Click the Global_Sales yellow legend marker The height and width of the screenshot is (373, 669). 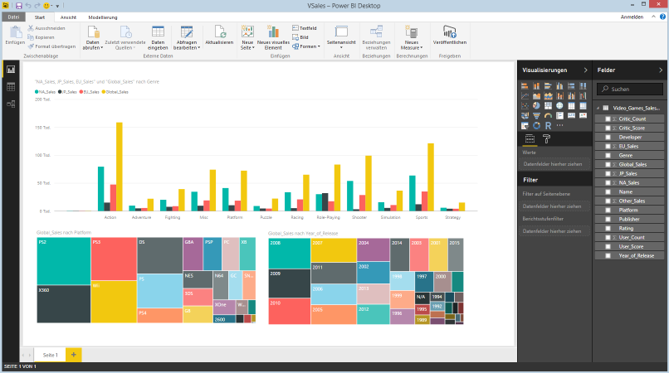[103, 92]
